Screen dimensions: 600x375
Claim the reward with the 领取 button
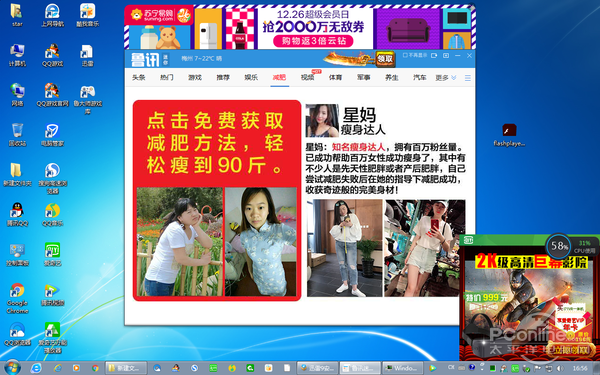(385, 59)
